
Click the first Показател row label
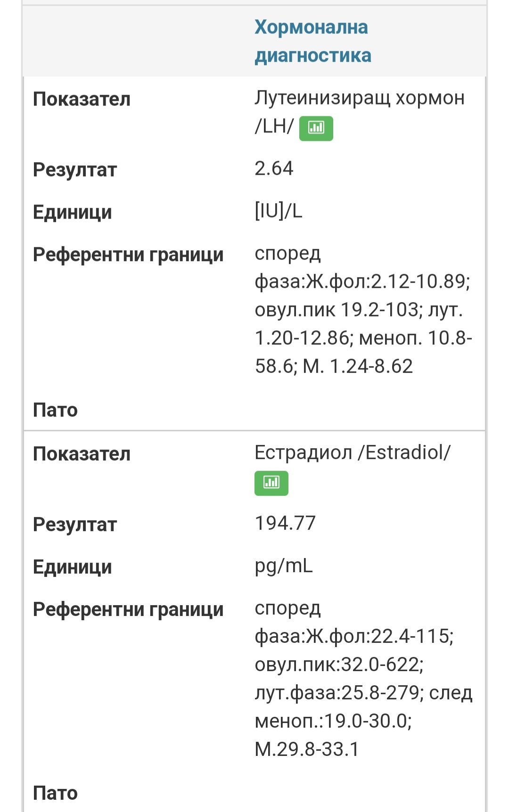[x=82, y=99]
